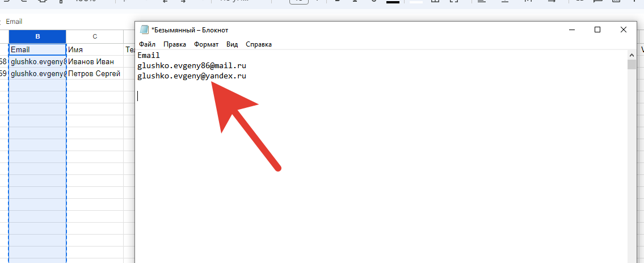Open the Формат menu in Notepad
Screen dimensions: 644x263
pos(206,44)
